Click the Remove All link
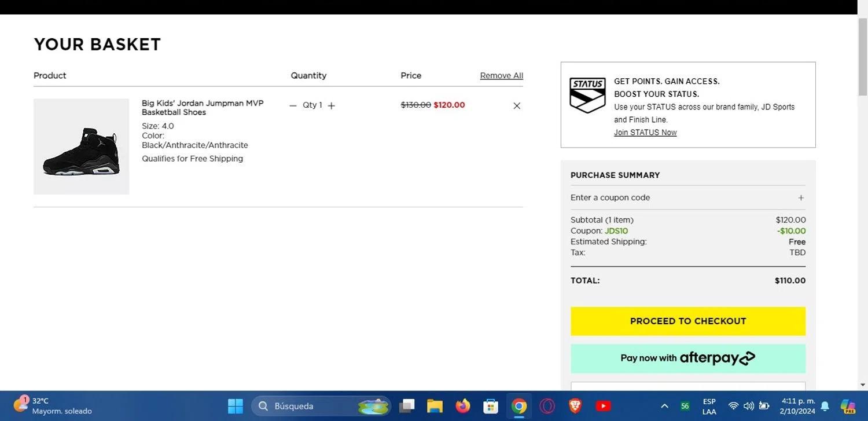Viewport: 868px width, 421px height. click(502, 75)
